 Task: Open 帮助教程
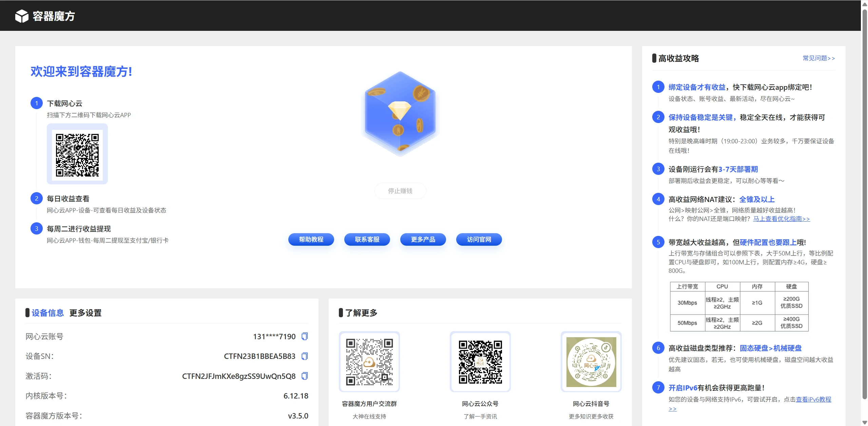click(311, 239)
